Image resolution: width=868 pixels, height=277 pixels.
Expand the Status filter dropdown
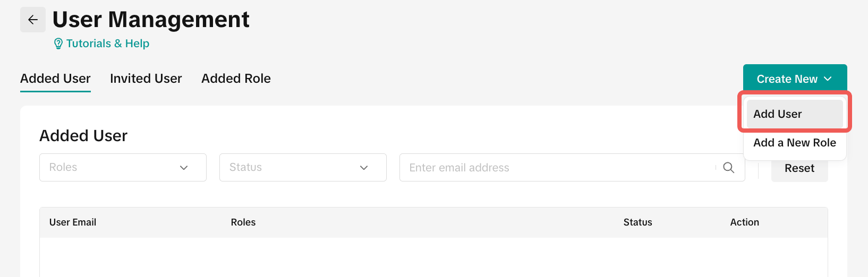coord(303,168)
